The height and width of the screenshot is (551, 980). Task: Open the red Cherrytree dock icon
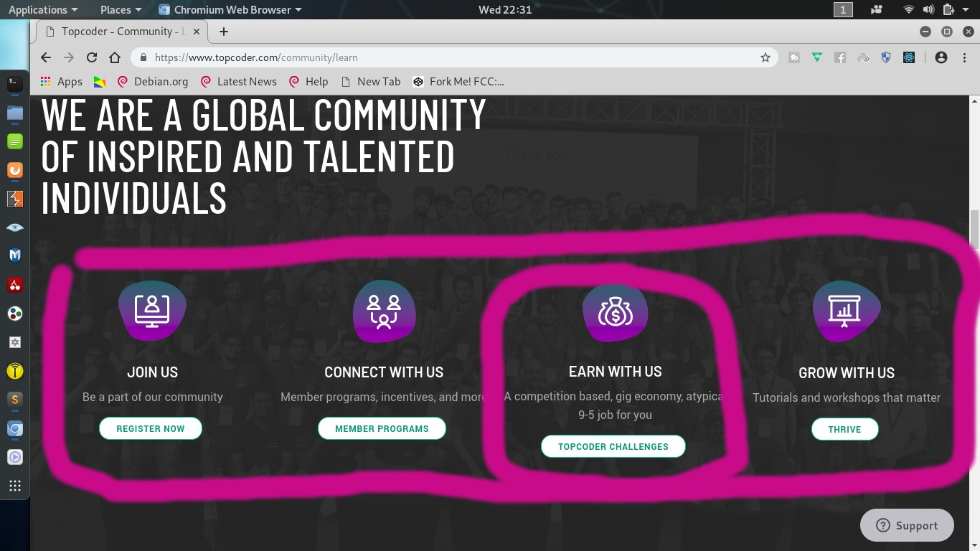click(14, 285)
